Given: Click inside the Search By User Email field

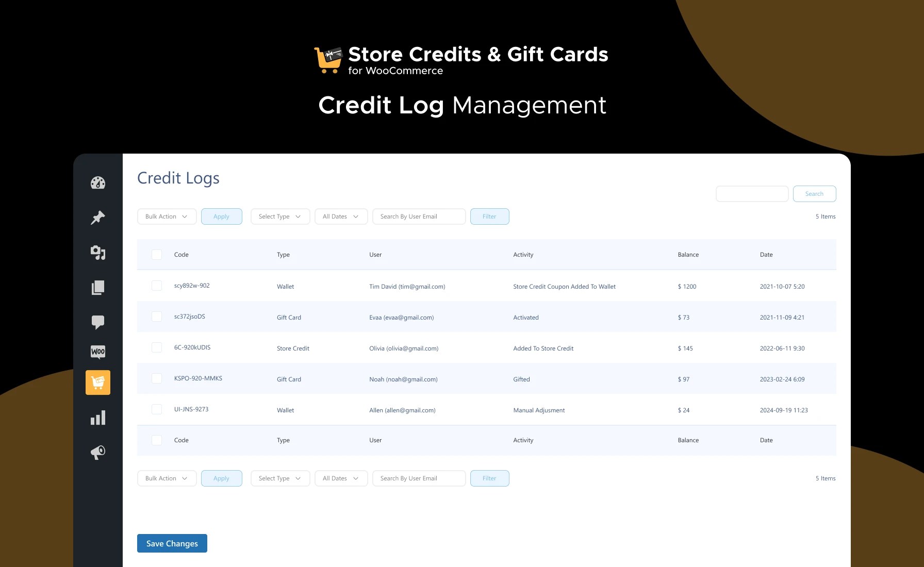Looking at the screenshot, I should point(418,216).
